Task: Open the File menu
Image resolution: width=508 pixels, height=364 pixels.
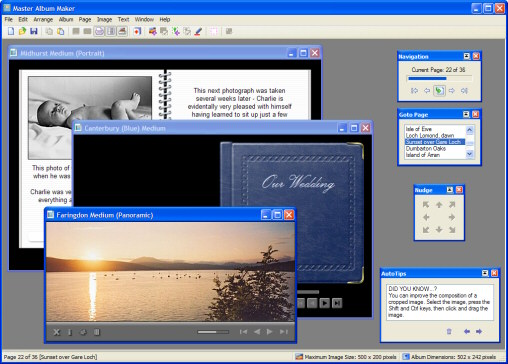Action: coord(9,19)
